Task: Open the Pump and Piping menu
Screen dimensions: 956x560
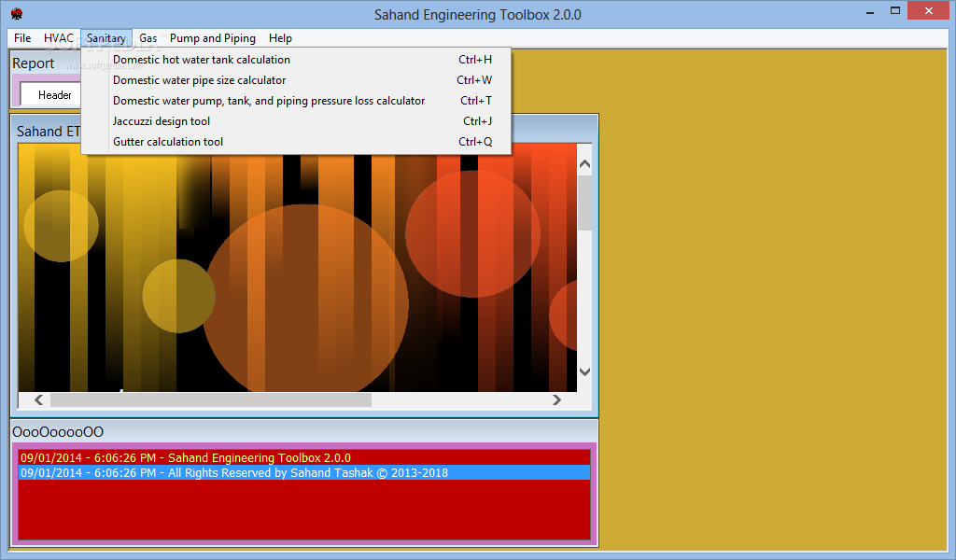Action: click(x=213, y=37)
